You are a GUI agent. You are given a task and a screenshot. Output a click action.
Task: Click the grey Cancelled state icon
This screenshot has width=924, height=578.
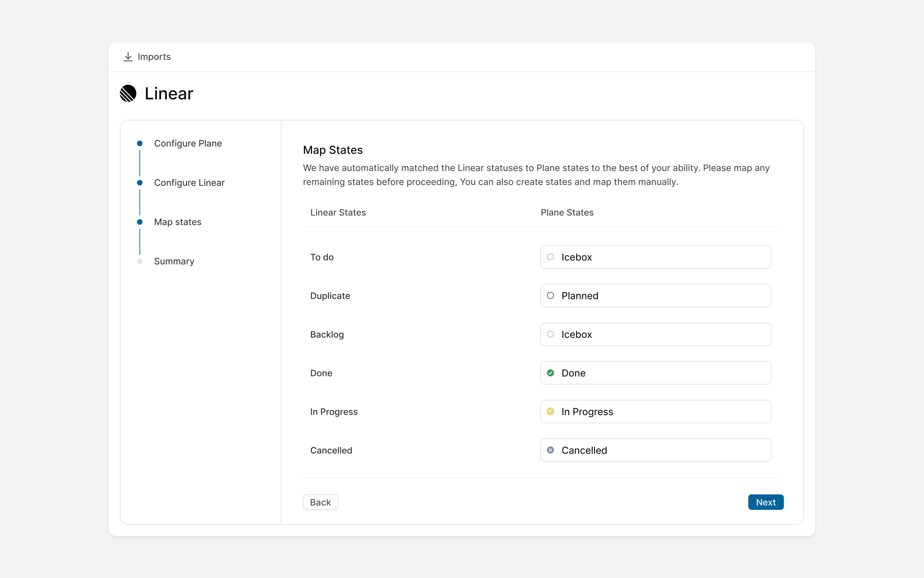tap(550, 450)
